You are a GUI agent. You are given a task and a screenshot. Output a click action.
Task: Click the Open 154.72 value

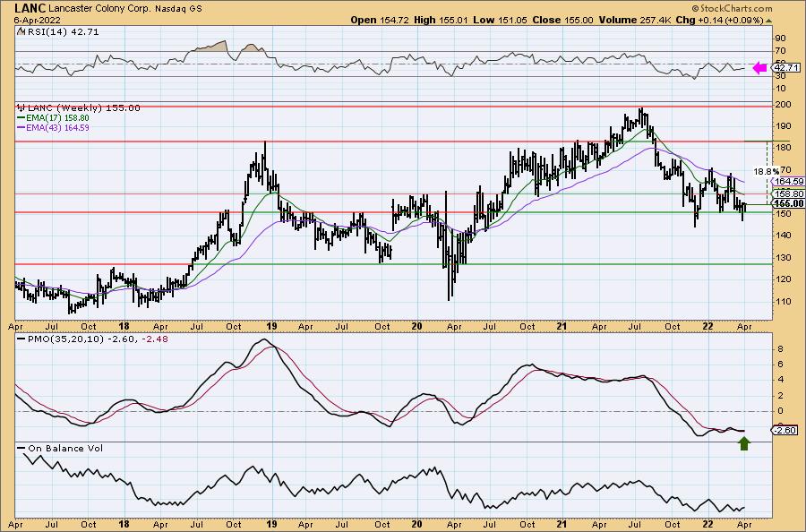coord(380,20)
